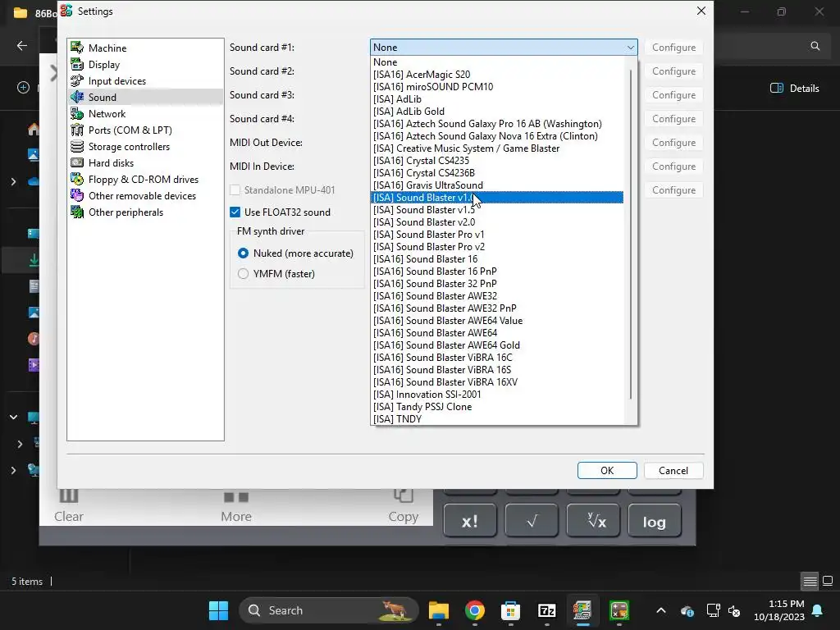
Task: Choose [ISA] Sound Blaster Pro v2
Action: 497,247
